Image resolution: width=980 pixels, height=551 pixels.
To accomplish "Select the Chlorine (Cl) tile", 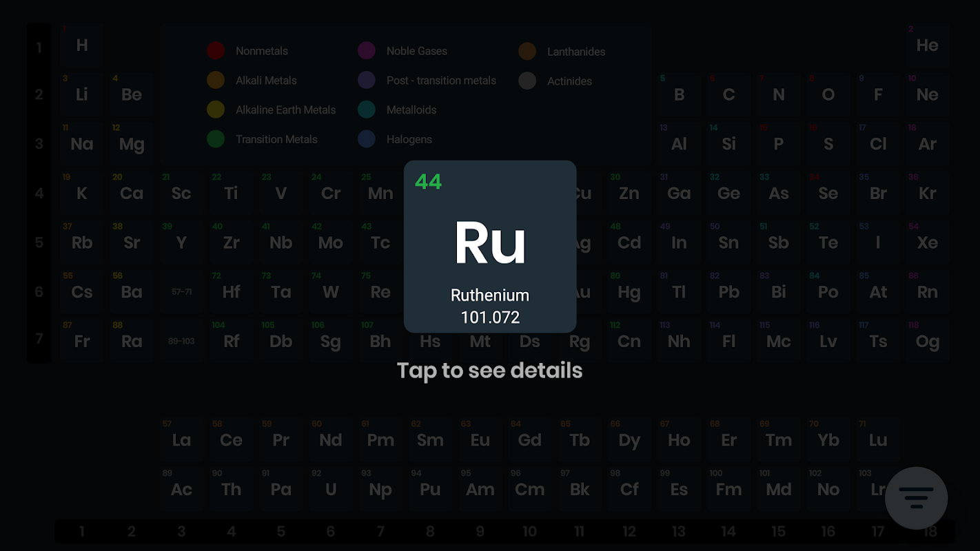I will (878, 144).
